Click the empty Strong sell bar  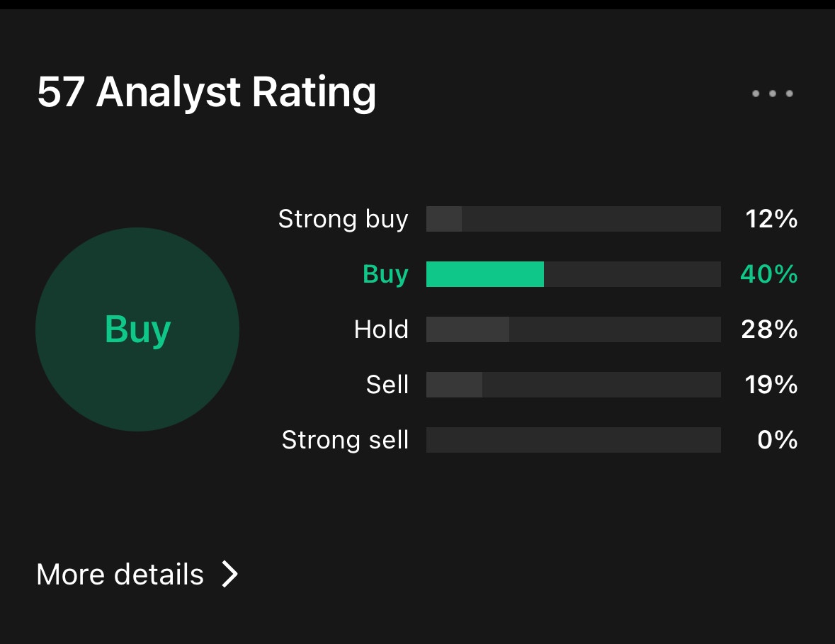click(x=573, y=440)
